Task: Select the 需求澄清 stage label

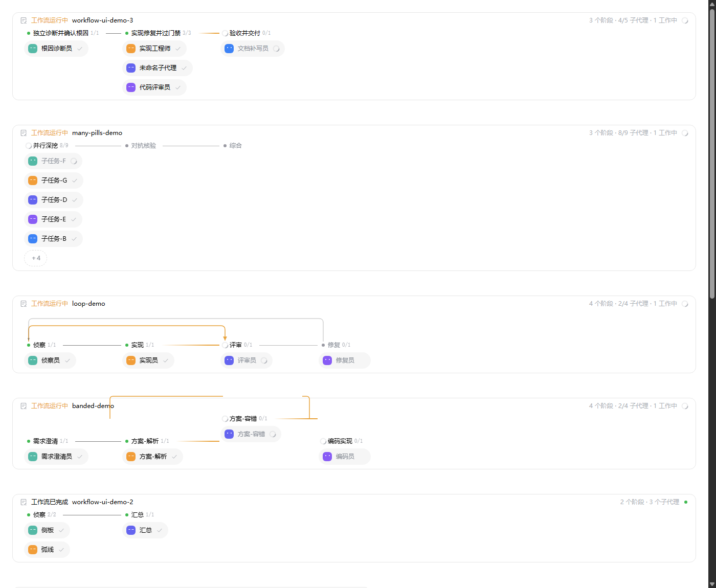Action: (46, 441)
